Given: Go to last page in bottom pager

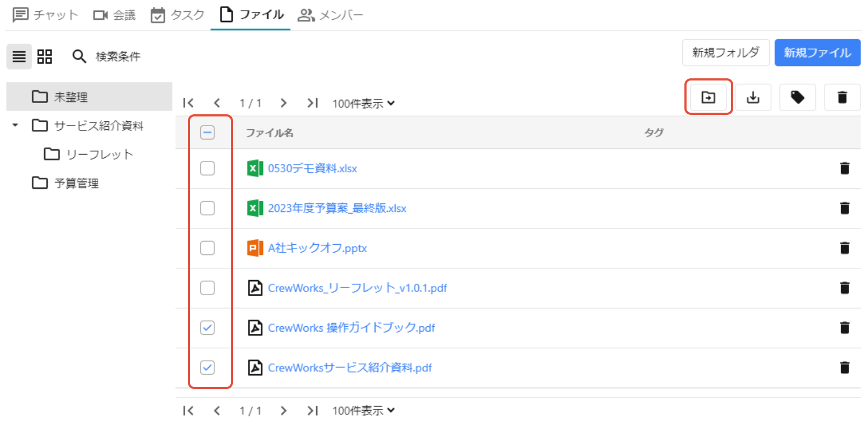Looking at the screenshot, I should tap(312, 411).
